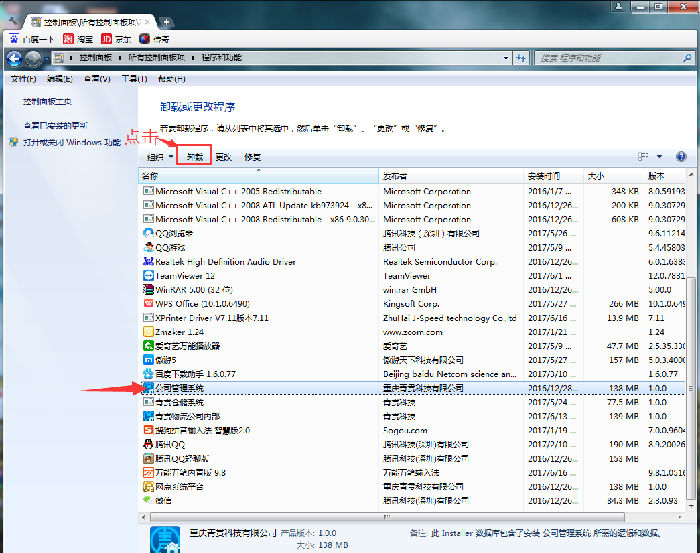Image resolution: width=700 pixels, height=553 pixels.
Task: Open the 文件(F) menu
Action: [23, 78]
